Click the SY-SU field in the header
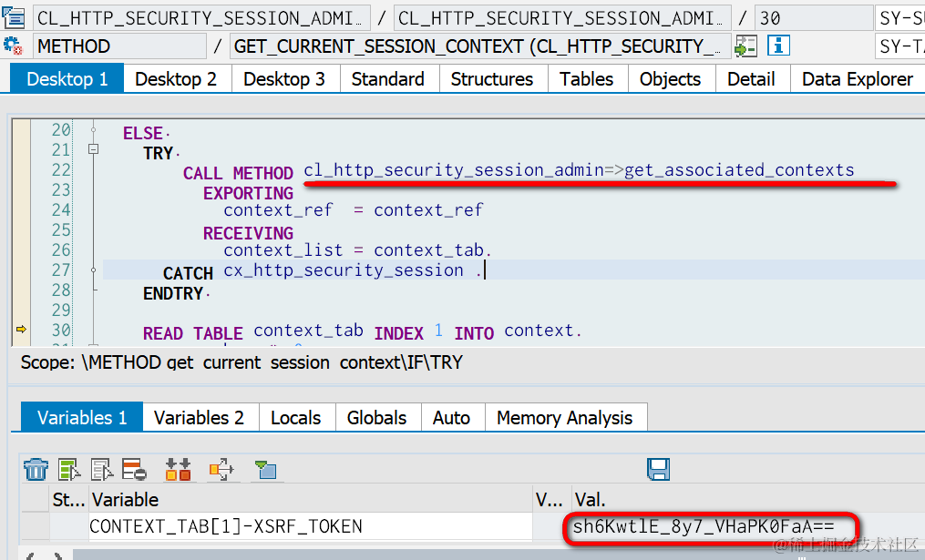The image size is (925, 560). pyautogui.click(x=899, y=17)
